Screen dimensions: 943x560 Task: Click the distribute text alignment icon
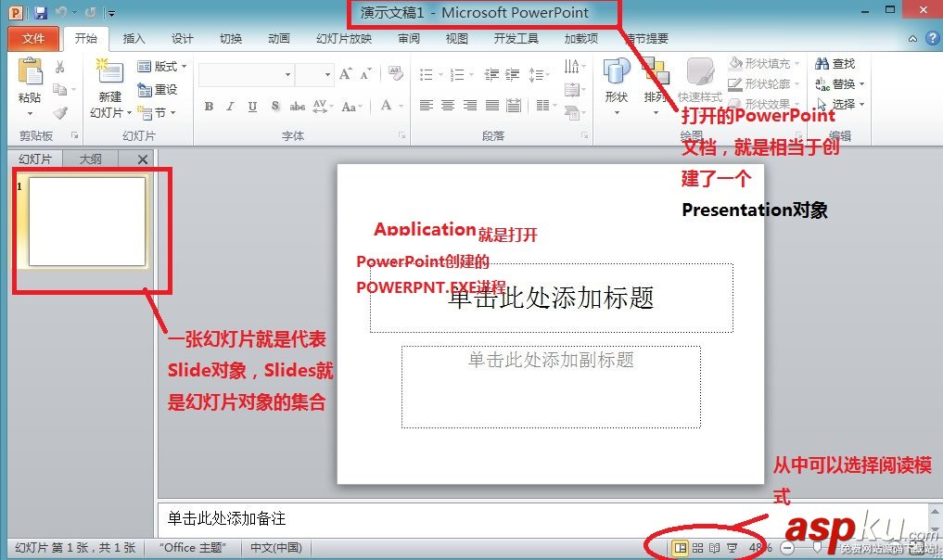[x=514, y=106]
